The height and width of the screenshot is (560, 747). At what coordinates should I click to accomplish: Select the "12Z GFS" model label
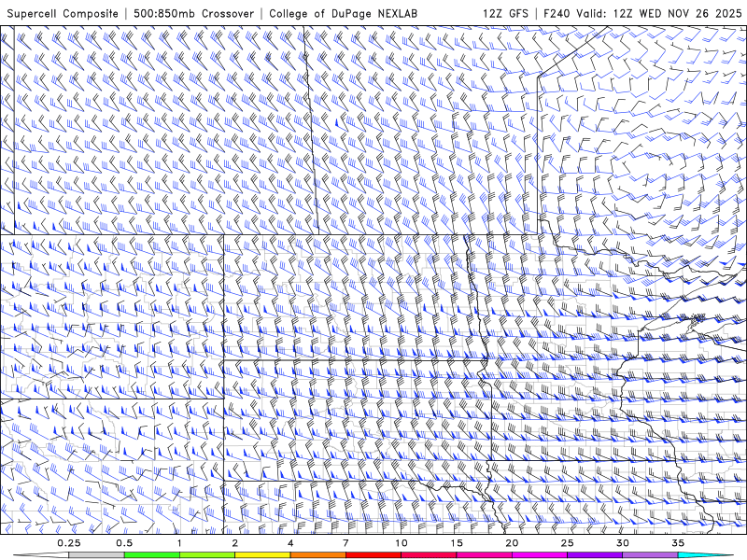point(505,13)
